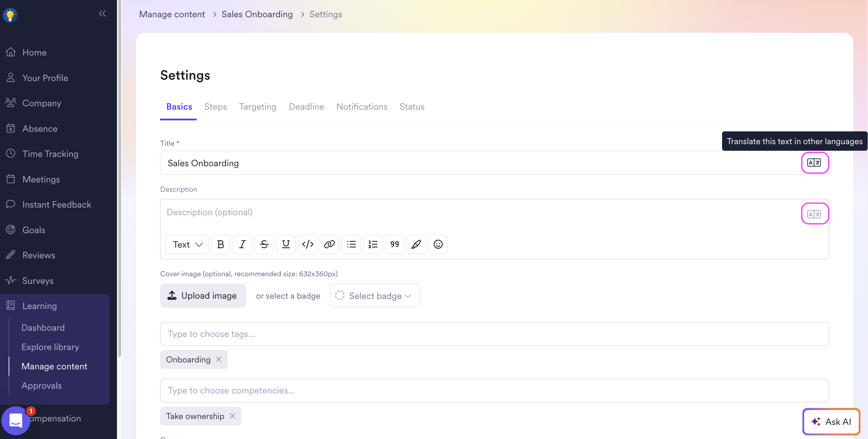Insert a code block
Screen dimensions: 868x439
(308, 245)
